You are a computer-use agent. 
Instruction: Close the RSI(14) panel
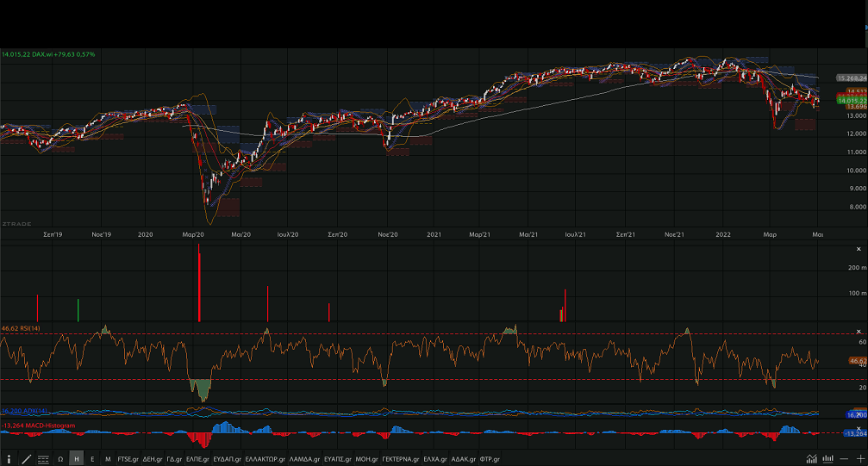pyautogui.click(x=859, y=332)
